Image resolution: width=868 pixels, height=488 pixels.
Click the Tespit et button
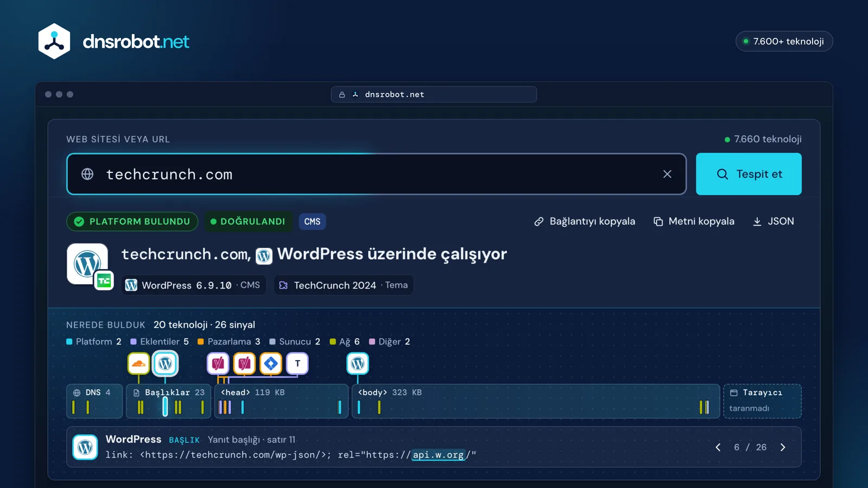coord(749,174)
